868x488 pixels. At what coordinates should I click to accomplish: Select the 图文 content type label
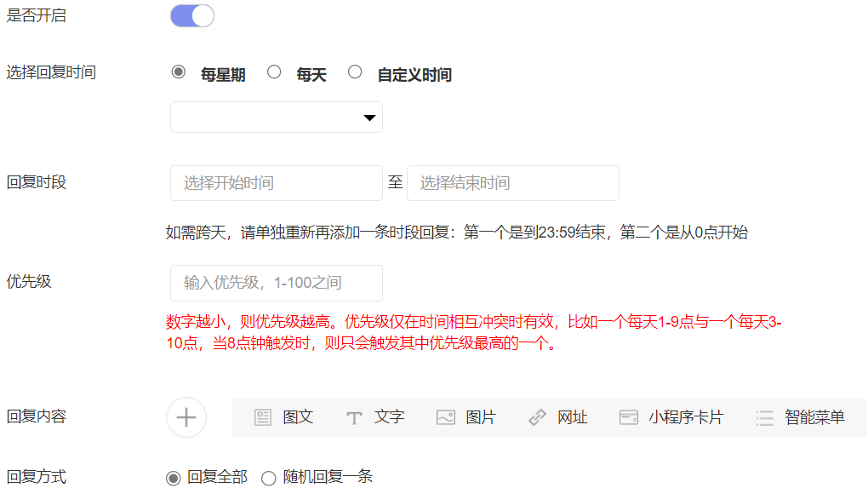click(298, 417)
